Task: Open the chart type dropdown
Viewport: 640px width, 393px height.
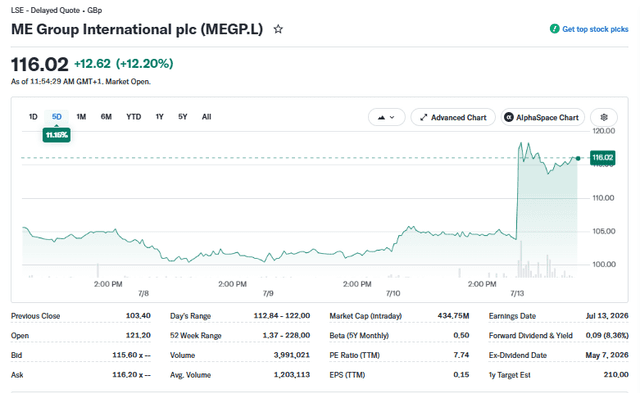Action: [x=387, y=118]
